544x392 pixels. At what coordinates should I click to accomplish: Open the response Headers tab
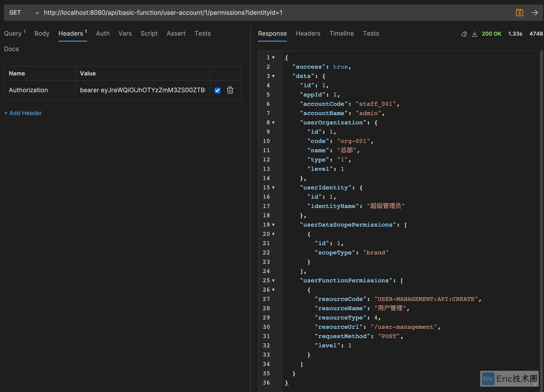click(308, 33)
